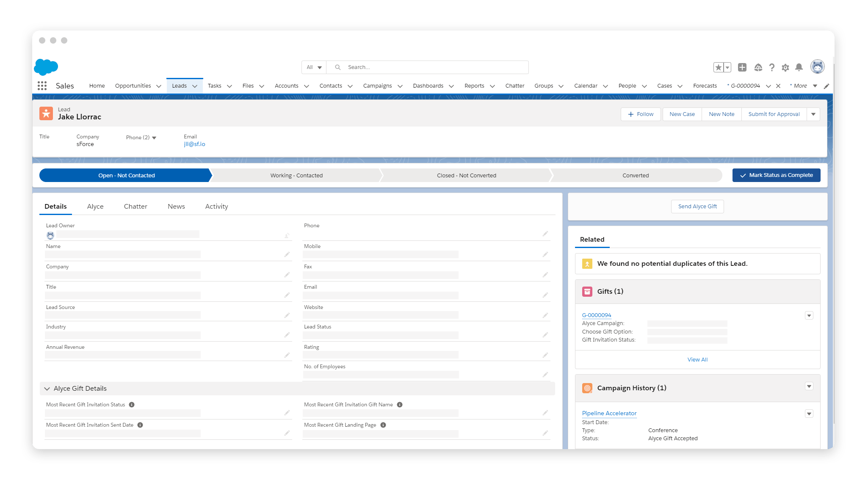868x480 pixels.
Task: Select the Related tab
Action: 592,240
